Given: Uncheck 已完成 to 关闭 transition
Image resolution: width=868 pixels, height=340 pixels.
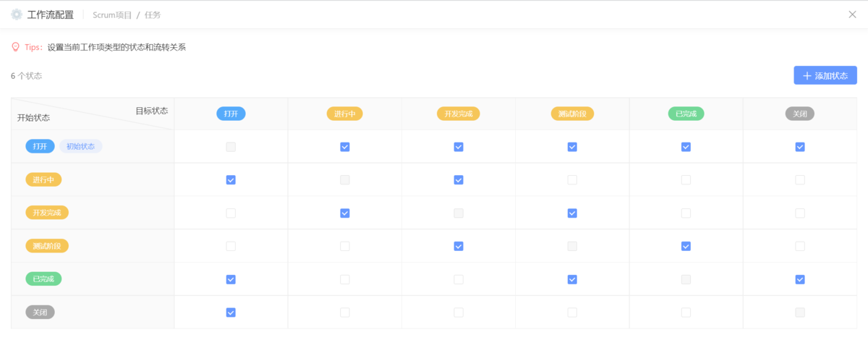Looking at the screenshot, I should coord(800,279).
